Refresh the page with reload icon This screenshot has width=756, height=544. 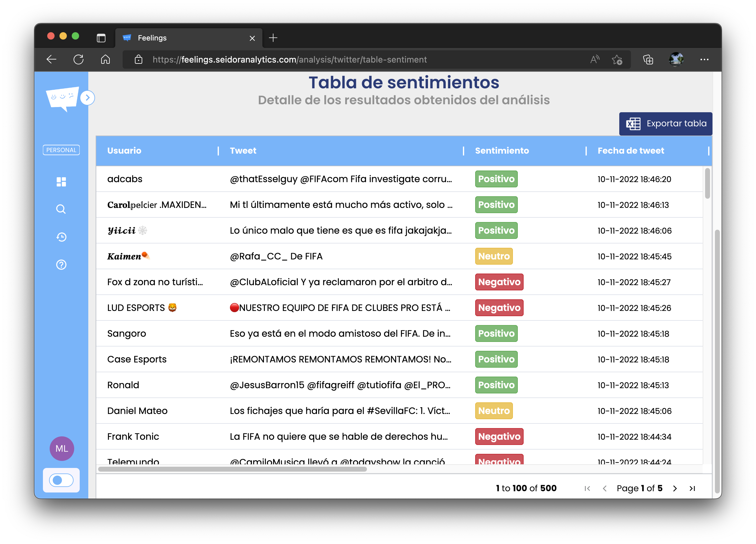coord(78,59)
